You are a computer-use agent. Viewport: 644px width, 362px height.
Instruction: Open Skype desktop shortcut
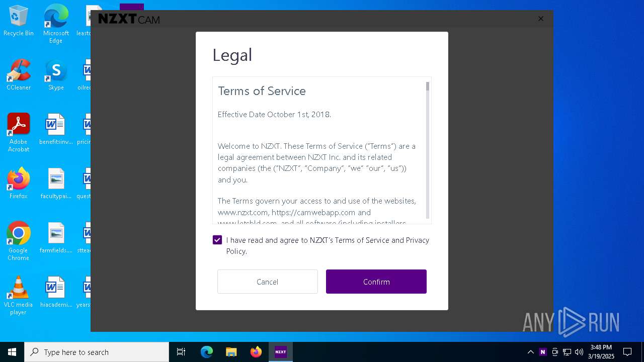click(56, 75)
